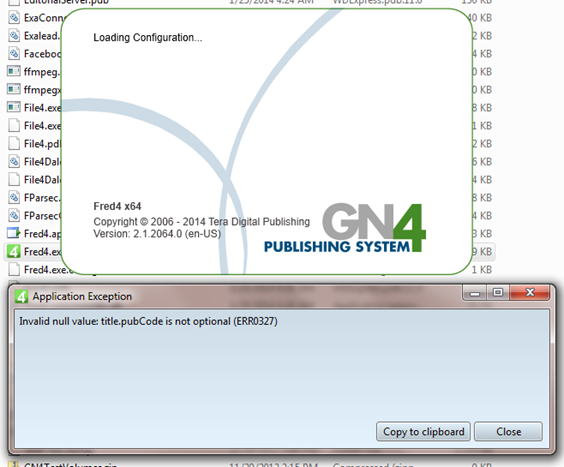Click the GN4 Publishing System logo
564x467 pixels.
click(345, 228)
